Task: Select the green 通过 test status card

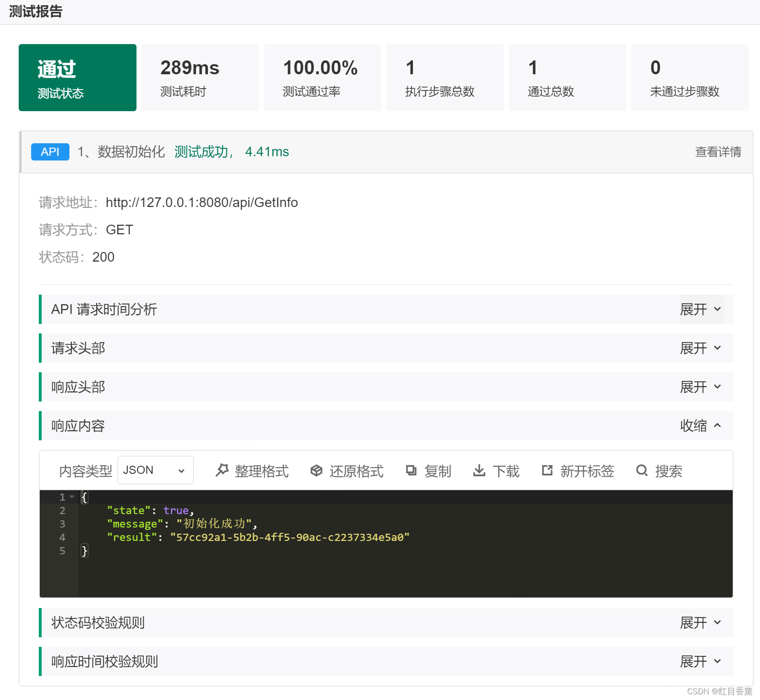Action: (x=78, y=78)
